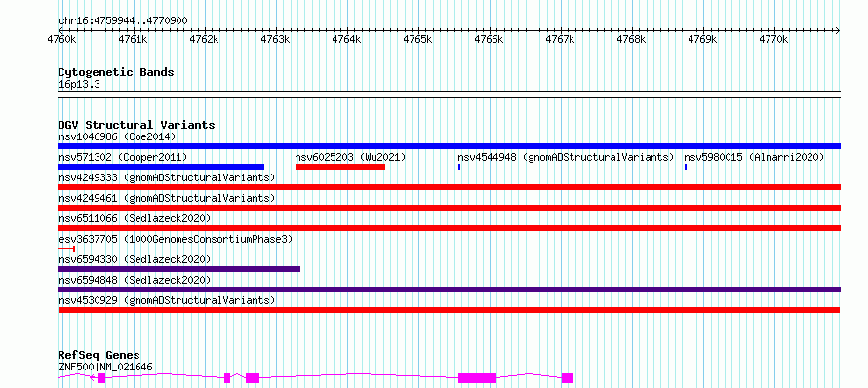Open the nsv1046986 (Coe2014) variant label
This screenshot has width=868, height=388.
coord(117,136)
